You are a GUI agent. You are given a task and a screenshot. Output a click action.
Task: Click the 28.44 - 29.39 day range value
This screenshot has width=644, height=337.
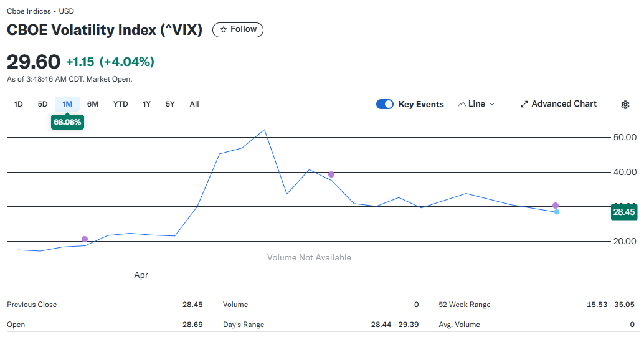(x=395, y=325)
